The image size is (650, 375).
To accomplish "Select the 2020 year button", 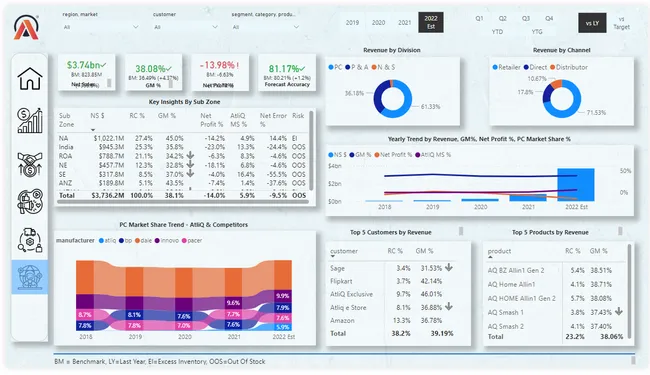I will (378, 22).
